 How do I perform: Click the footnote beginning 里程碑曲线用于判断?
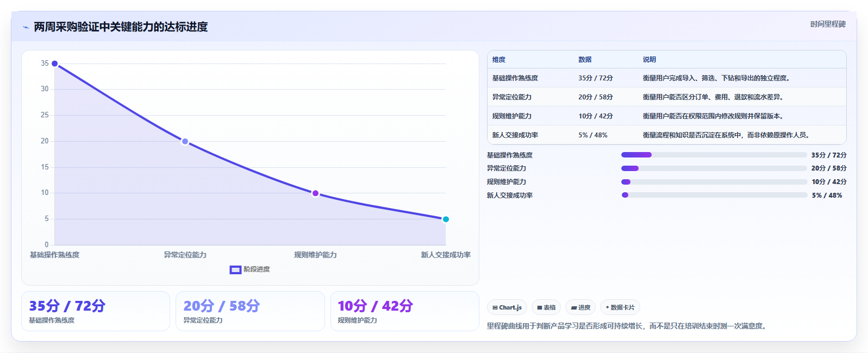point(628,326)
